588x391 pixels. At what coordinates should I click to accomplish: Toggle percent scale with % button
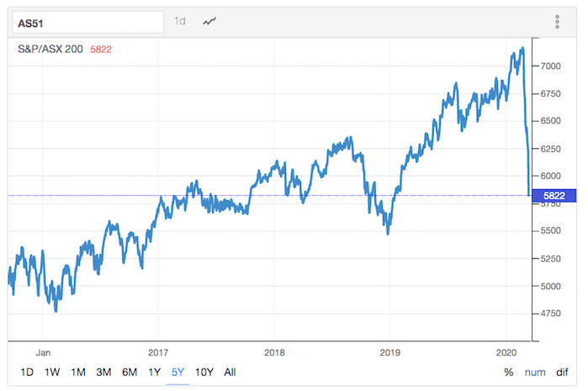pyautogui.click(x=509, y=373)
